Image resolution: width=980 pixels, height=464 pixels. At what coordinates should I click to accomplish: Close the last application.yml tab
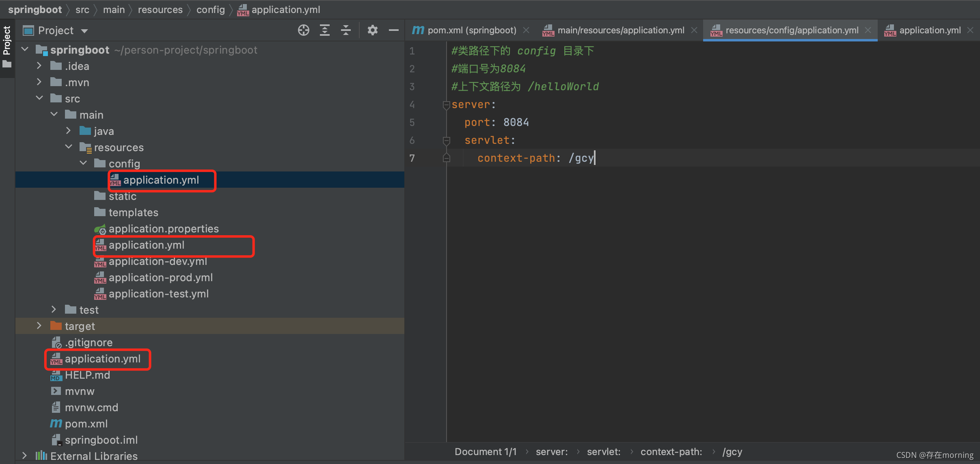point(970,30)
